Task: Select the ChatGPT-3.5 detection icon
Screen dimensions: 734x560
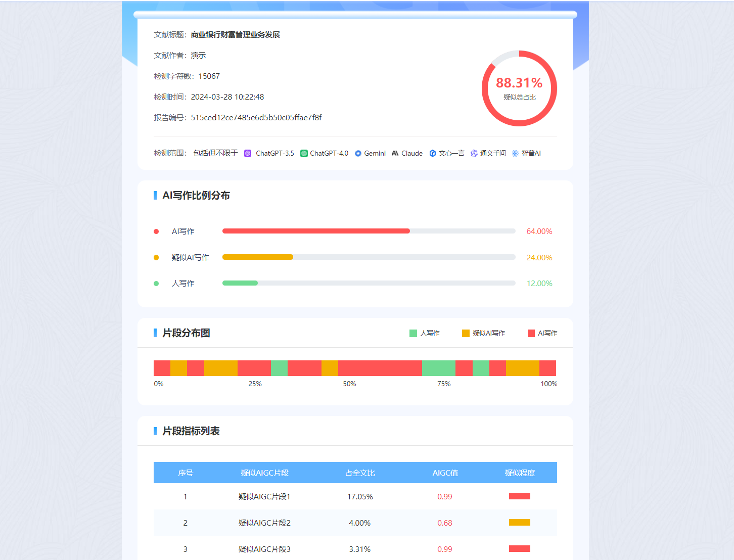Action: (248, 153)
